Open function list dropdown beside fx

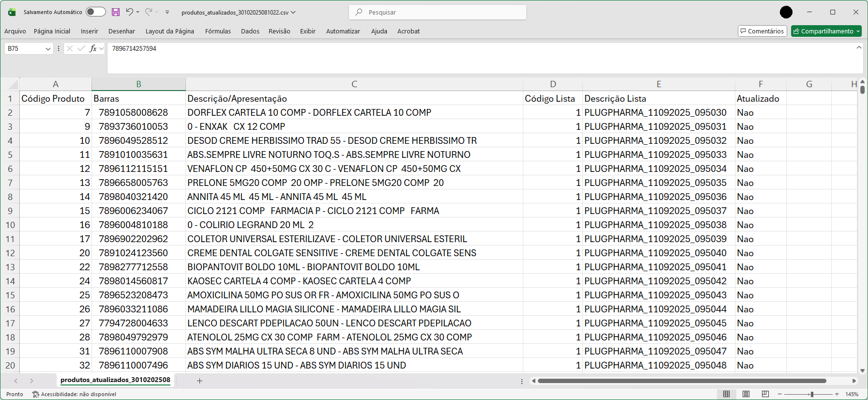click(x=101, y=48)
